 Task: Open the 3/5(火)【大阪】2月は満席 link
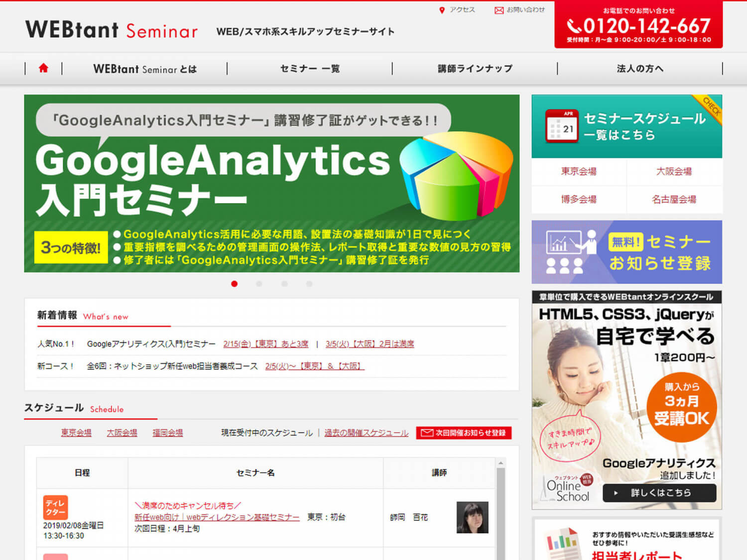[x=370, y=344]
